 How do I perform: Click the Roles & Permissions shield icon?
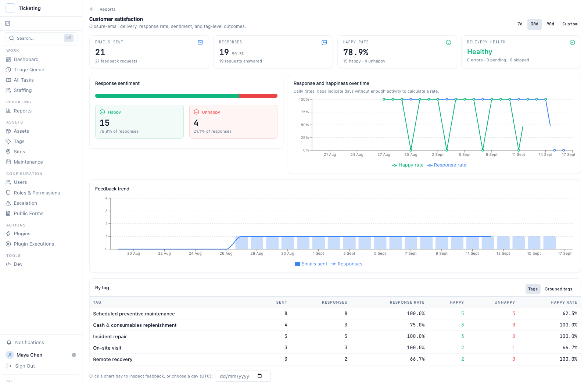pos(8,193)
